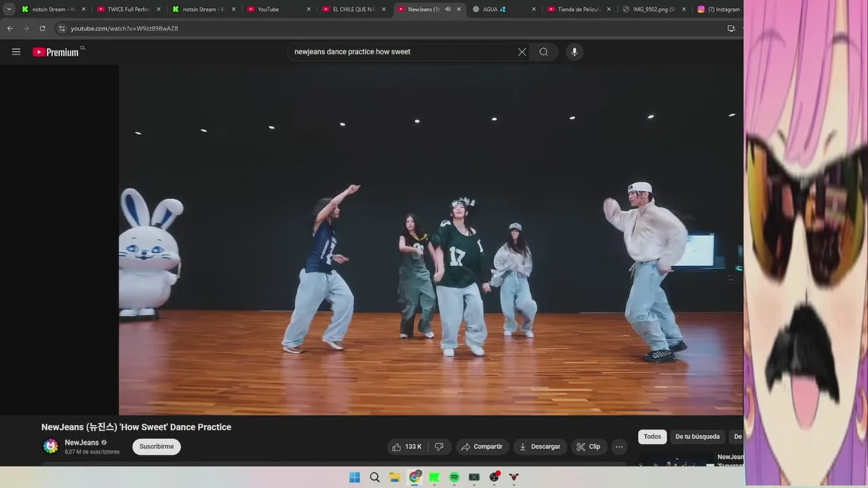Start voice search with microphone icon
Viewport: 868px width, 488px height.
pyautogui.click(x=574, y=52)
